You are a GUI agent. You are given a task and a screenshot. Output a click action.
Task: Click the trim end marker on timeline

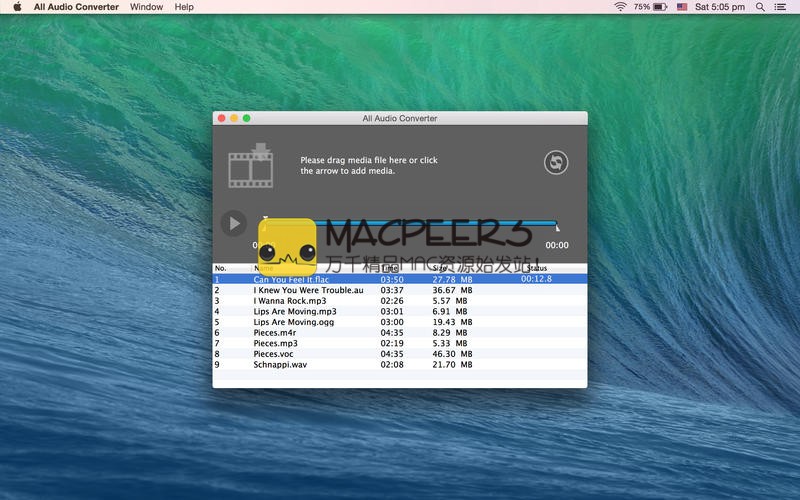click(557, 227)
